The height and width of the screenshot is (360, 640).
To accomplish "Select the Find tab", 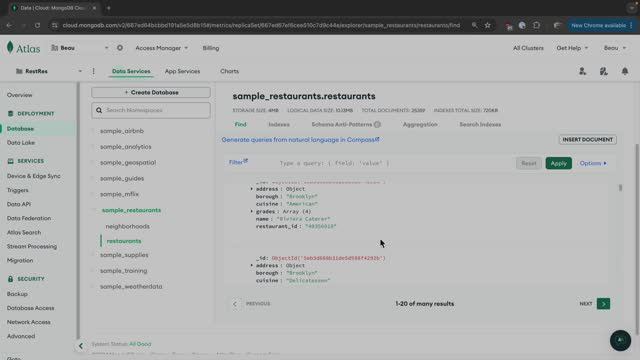I will [240, 124].
